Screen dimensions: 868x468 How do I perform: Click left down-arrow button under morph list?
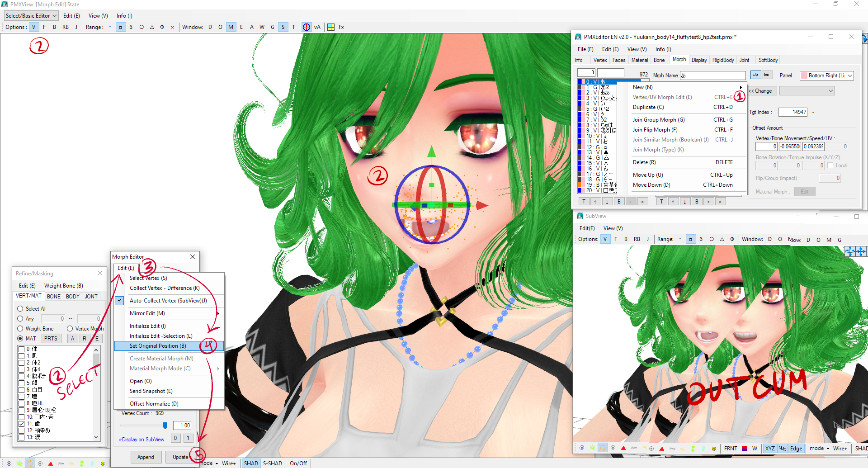pos(607,202)
